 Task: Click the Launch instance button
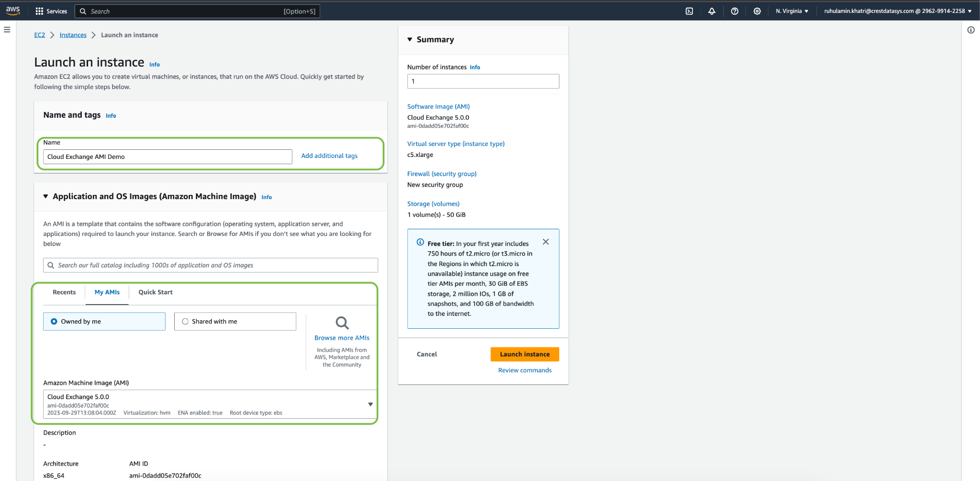click(525, 354)
